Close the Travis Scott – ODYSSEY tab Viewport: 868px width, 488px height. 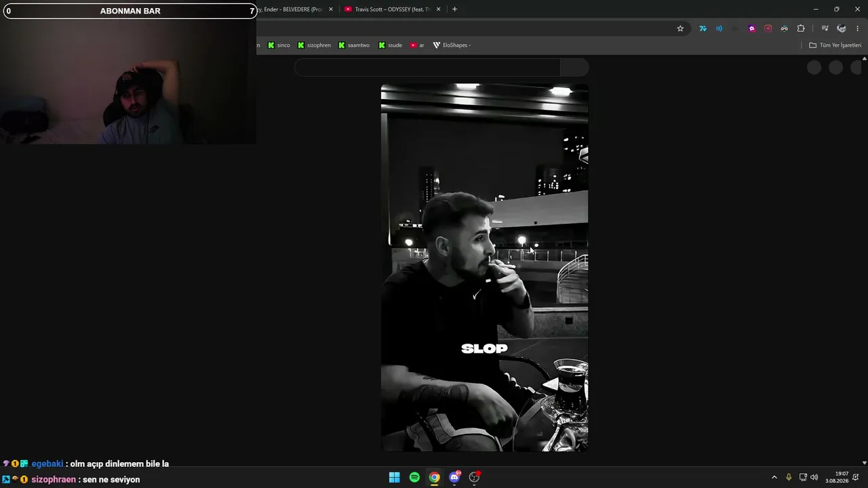point(438,9)
